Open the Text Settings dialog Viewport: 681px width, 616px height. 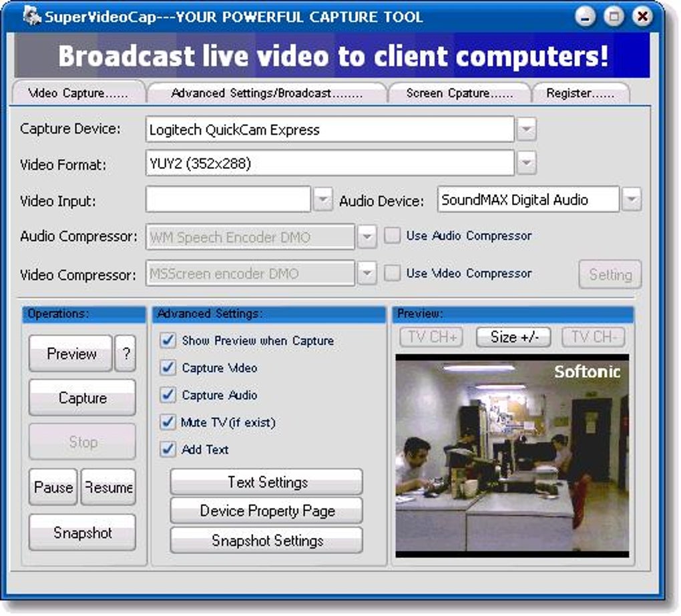pos(266,481)
